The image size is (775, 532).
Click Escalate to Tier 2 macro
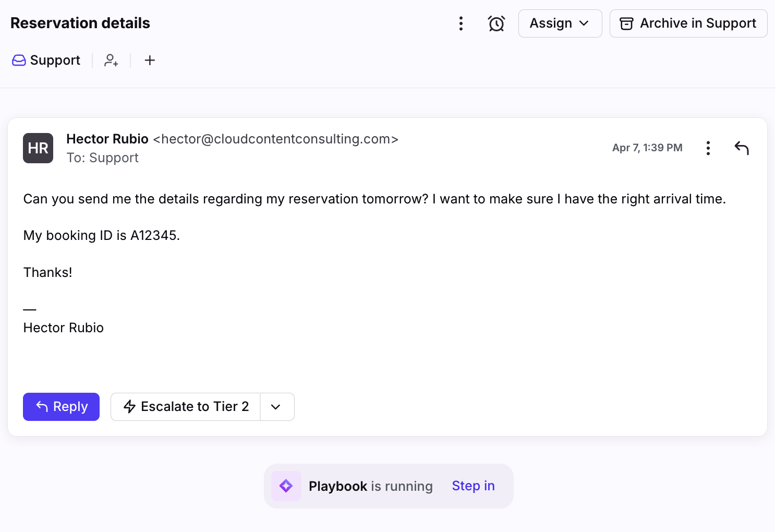186,407
